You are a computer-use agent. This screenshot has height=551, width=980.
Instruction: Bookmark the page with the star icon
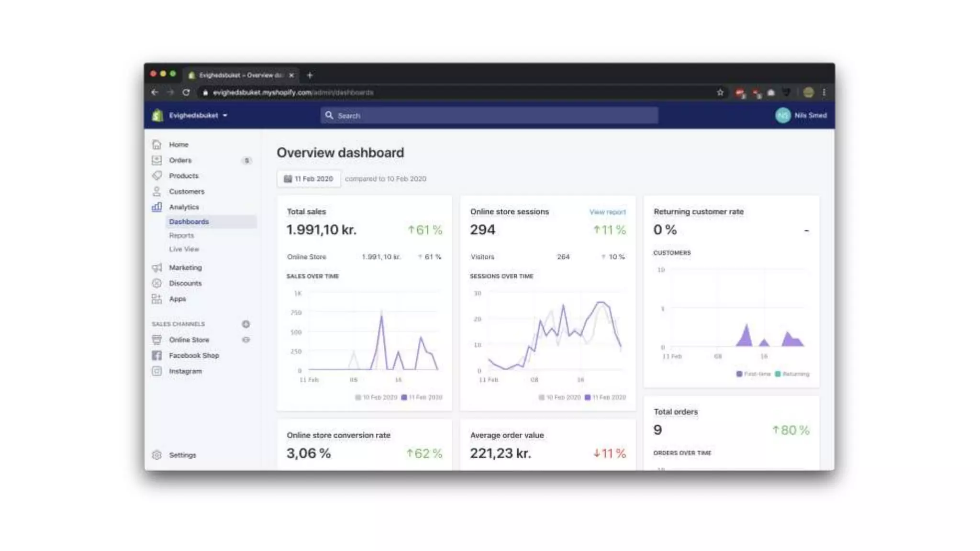(720, 92)
